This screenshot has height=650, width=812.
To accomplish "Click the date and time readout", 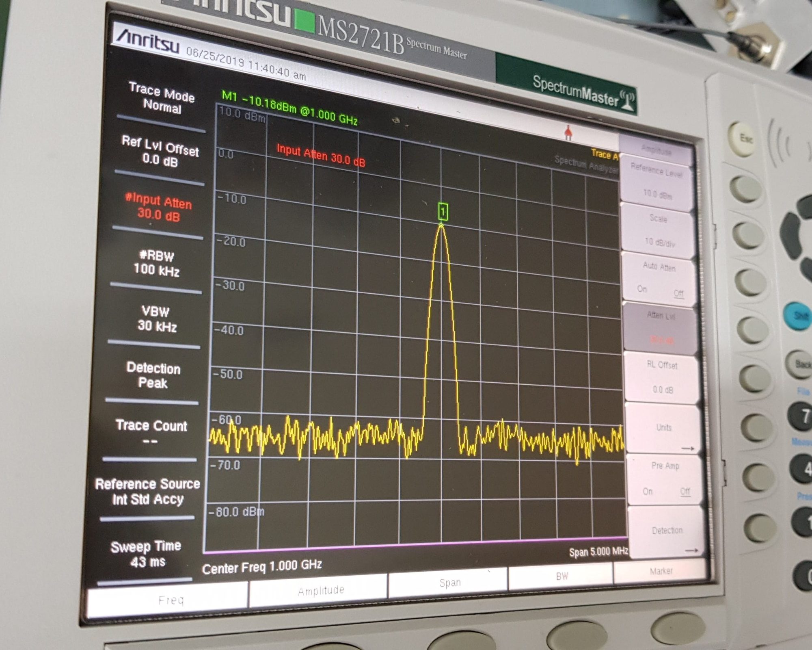I will pyautogui.click(x=246, y=64).
